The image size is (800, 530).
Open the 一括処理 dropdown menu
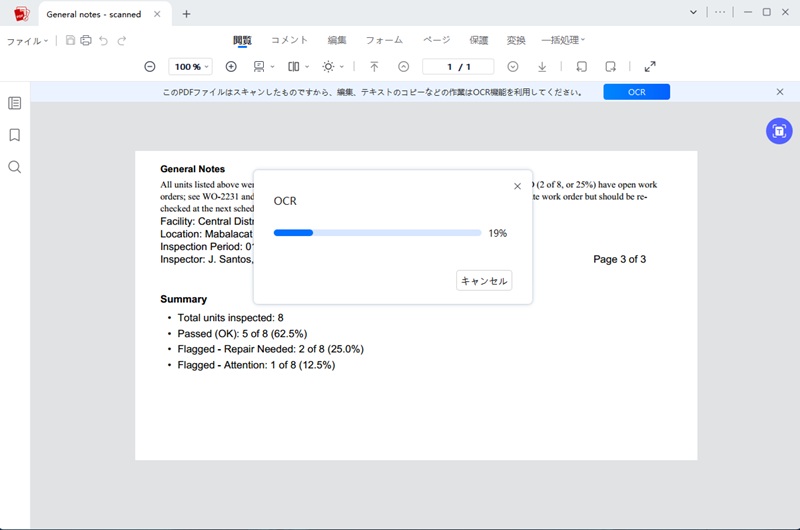(563, 40)
